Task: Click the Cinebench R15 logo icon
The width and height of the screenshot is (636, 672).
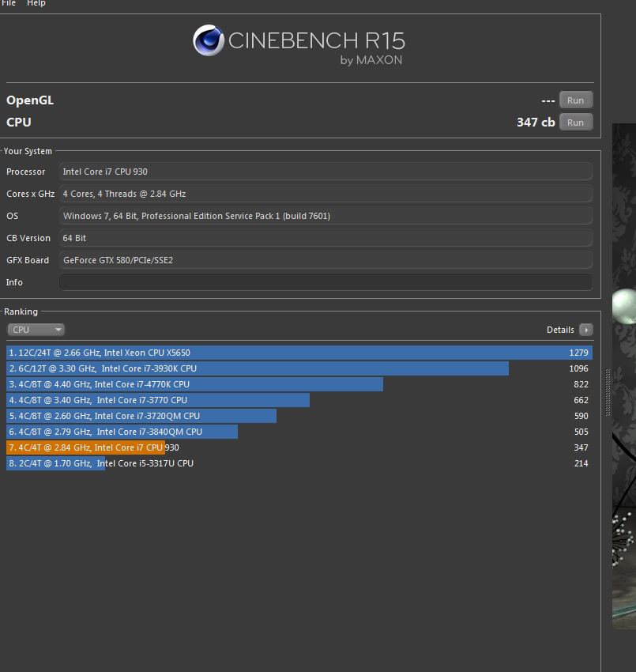Action: pyautogui.click(x=209, y=40)
